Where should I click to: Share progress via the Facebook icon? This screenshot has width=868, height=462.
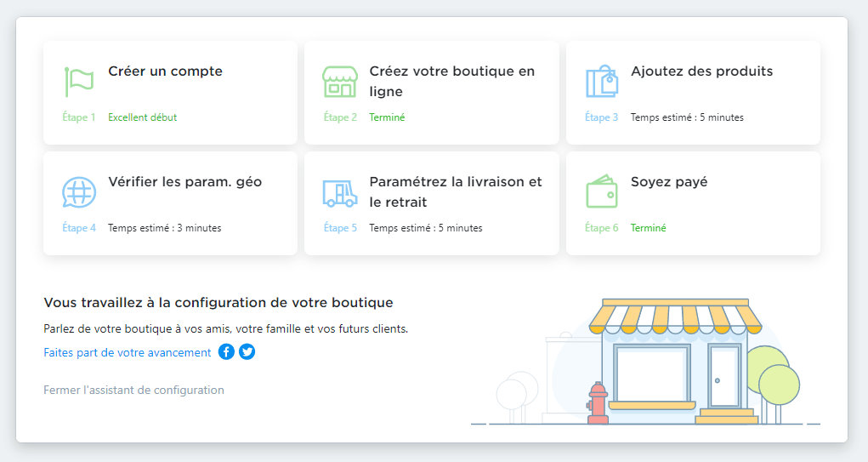pyautogui.click(x=226, y=351)
